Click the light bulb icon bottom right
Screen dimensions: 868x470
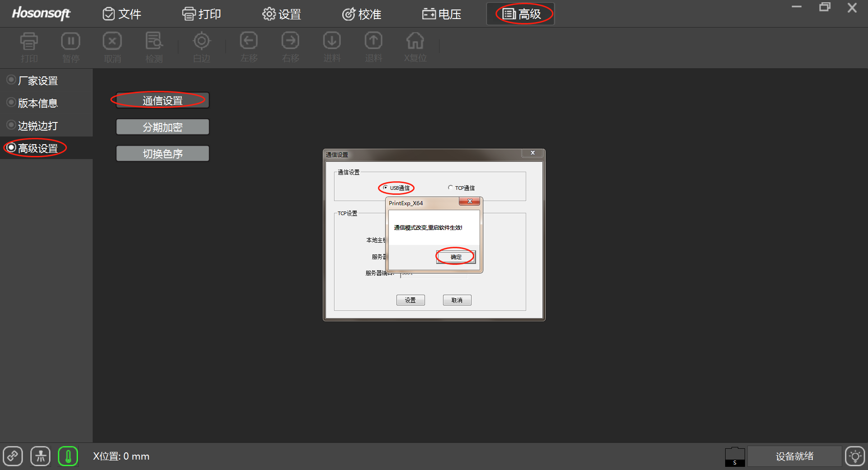tap(854, 456)
